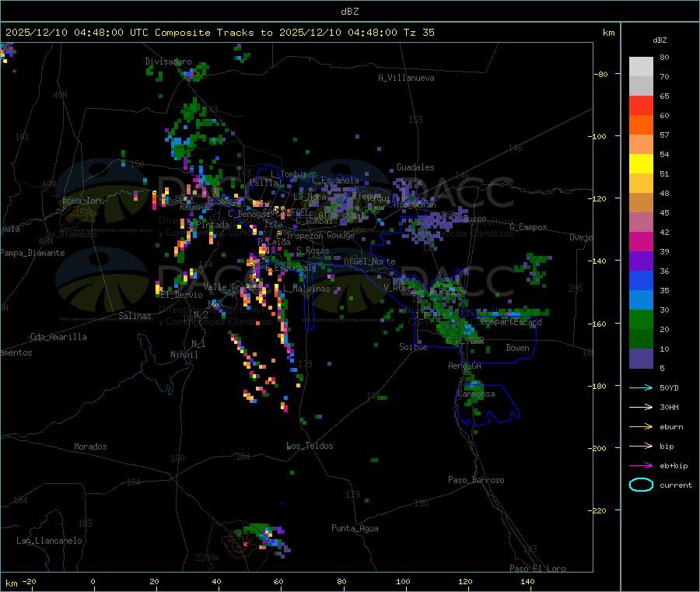This screenshot has height=592, width=700.
Task: Click the L_Malvinas location label
Action: click(x=306, y=289)
